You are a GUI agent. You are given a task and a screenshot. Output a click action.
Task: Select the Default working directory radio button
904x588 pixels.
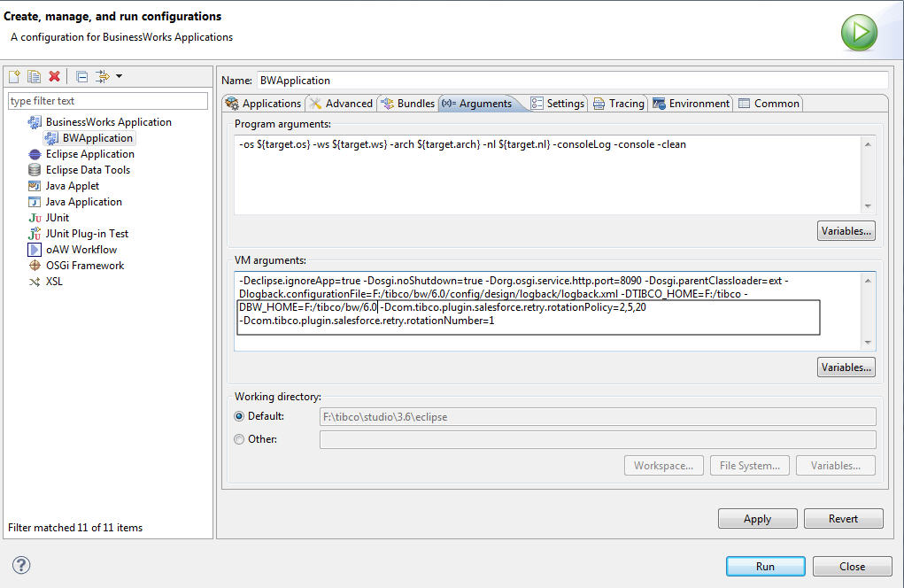(239, 416)
